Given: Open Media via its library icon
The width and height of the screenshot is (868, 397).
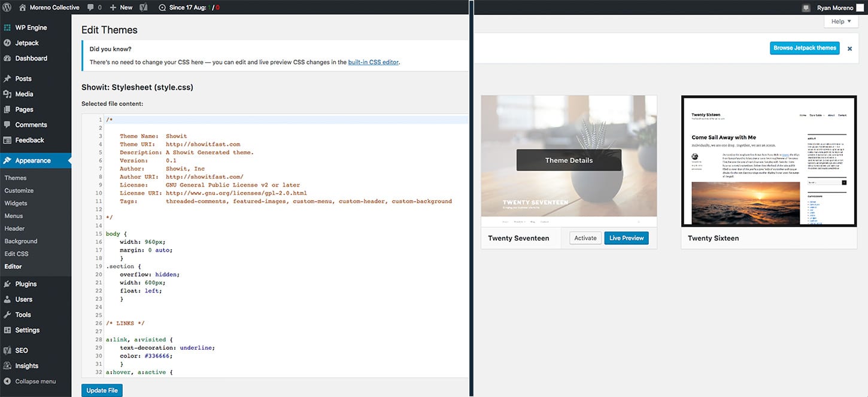Looking at the screenshot, I should pyautogui.click(x=7, y=94).
